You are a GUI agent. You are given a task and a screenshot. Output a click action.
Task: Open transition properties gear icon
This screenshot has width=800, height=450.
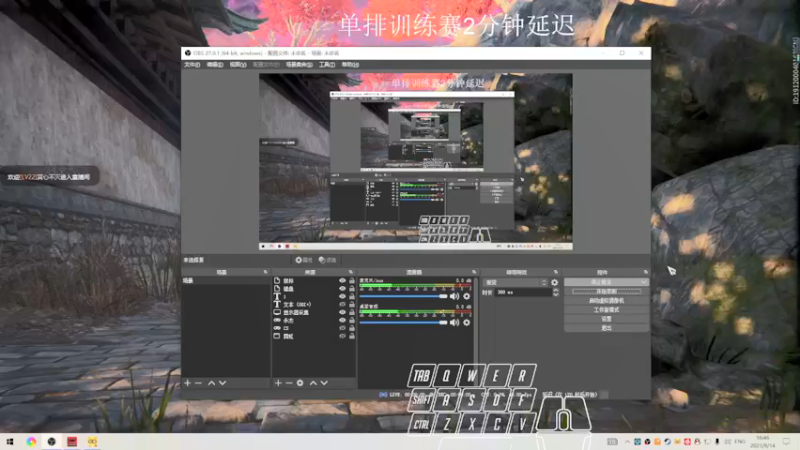tap(555, 282)
